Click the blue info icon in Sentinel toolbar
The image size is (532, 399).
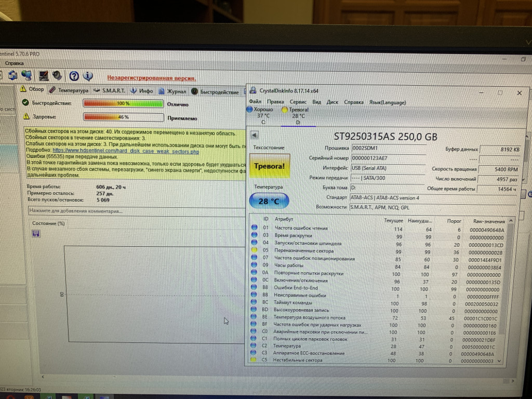pos(88,76)
